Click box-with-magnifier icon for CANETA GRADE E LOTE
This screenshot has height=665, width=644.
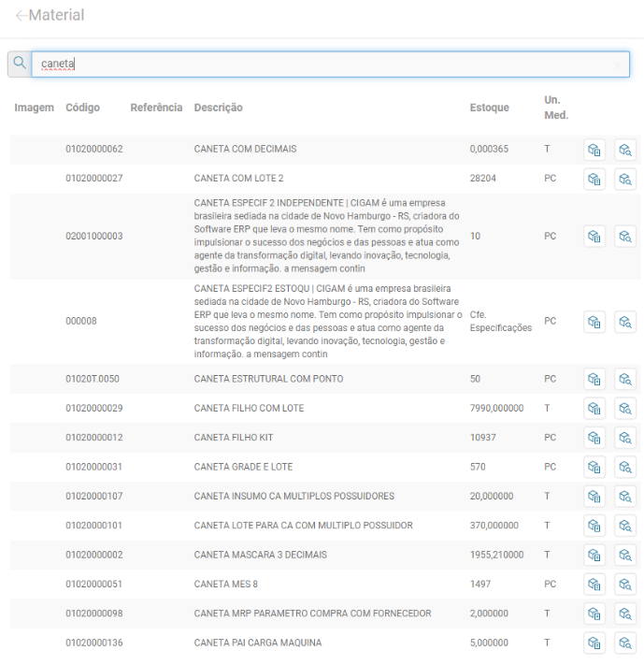[625, 467]
